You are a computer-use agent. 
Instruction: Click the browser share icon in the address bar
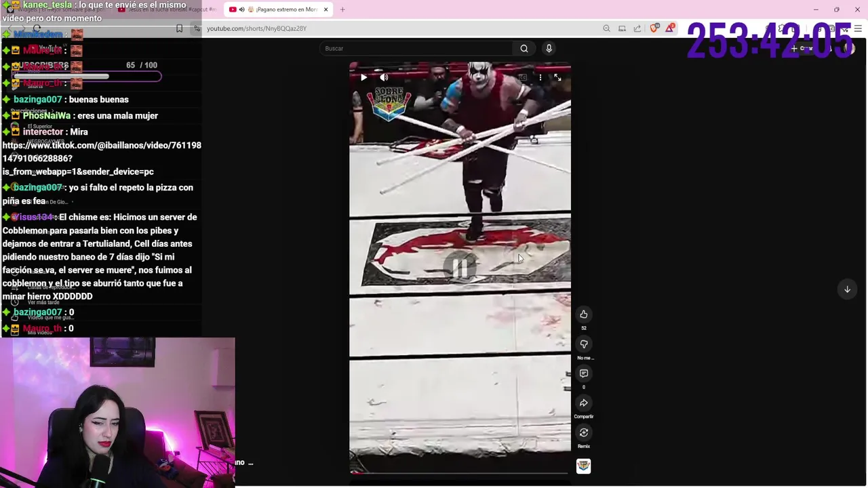[x=637, y=28]
